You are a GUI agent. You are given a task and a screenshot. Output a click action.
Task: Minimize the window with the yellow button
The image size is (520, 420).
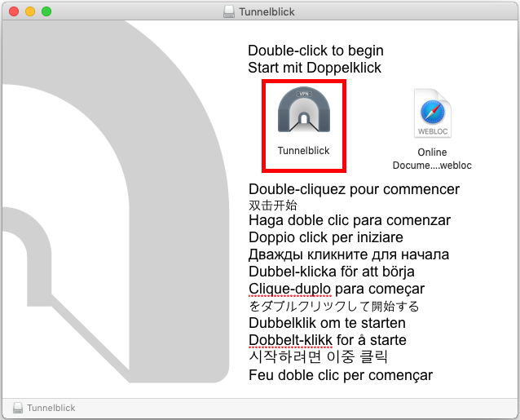click(x=30, y=11)
